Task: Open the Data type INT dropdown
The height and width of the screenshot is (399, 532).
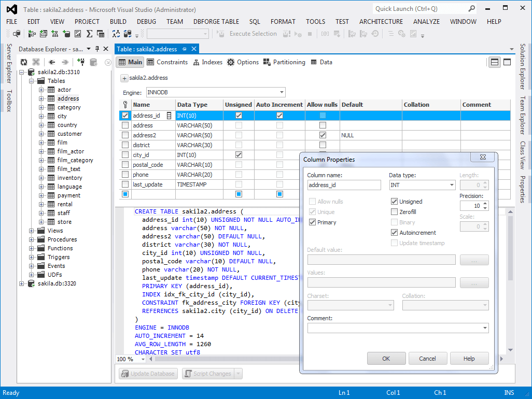Action: pyautogui.click(x=452, y=185)
